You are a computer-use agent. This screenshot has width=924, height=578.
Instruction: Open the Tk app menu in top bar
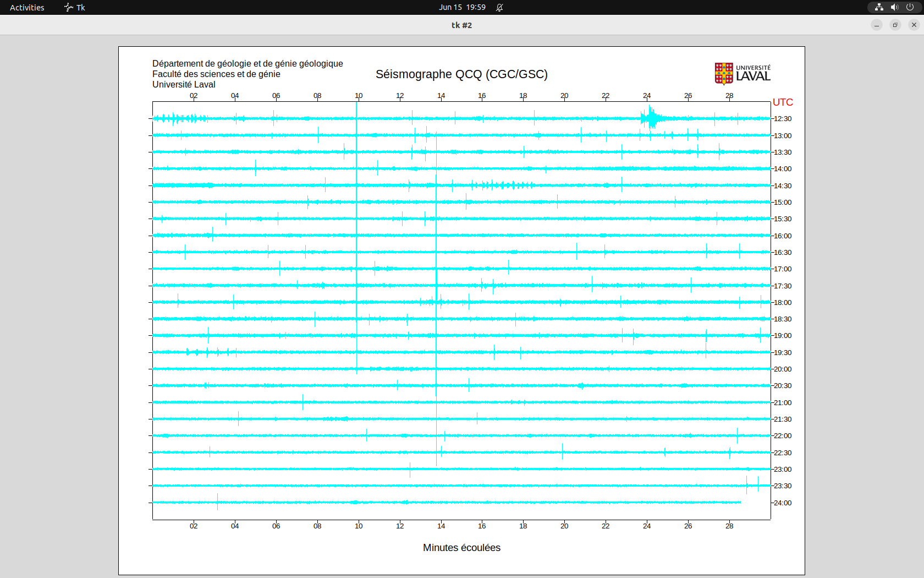click(x=75, y=7)
